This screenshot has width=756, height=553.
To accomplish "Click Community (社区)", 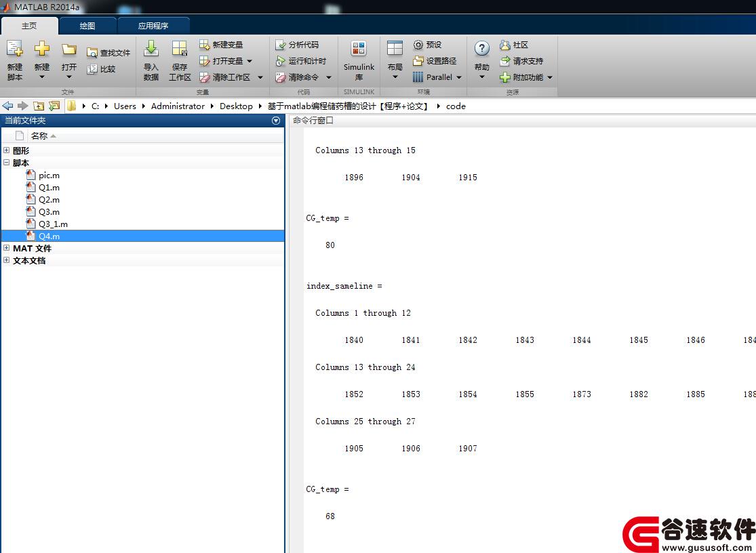I will click(514, 45).
